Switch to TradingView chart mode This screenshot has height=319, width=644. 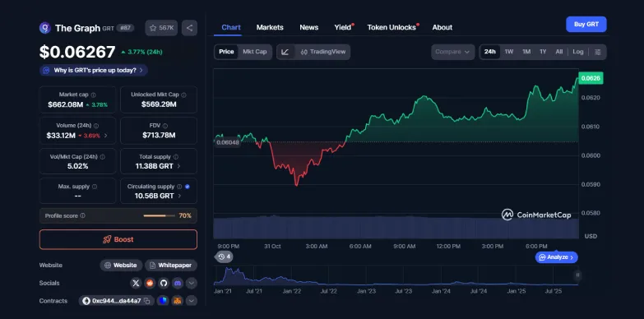pyautogui.click(x=322, y=52)
